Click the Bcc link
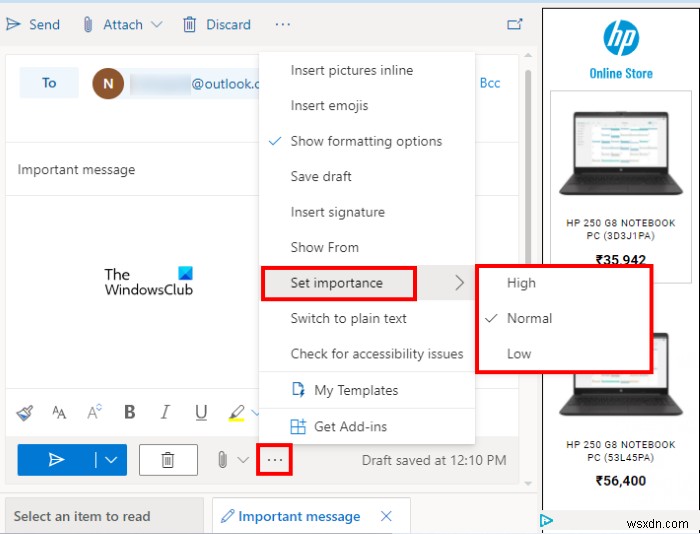The width and height of the screenshot is (700, 534). pos(490,83)
